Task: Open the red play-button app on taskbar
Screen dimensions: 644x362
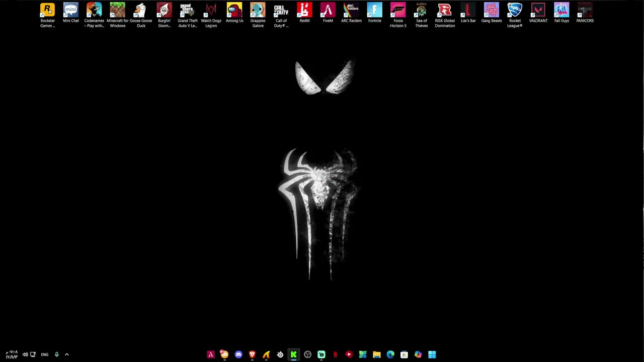Action: pos(349,354)
